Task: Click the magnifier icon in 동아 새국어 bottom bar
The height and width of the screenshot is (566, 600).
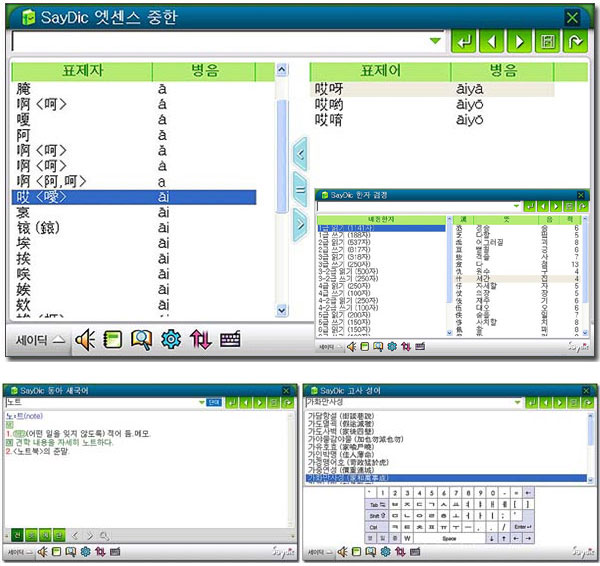Action: (x=104, y=536)
